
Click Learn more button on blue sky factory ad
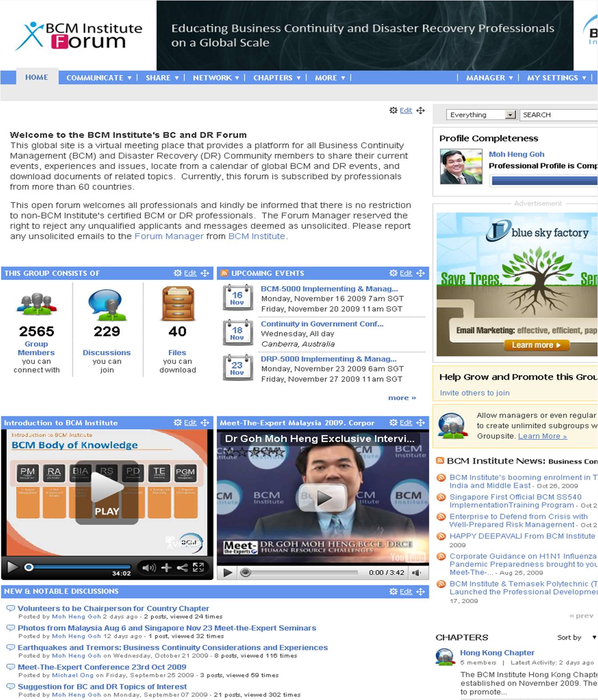pos(537,345)
